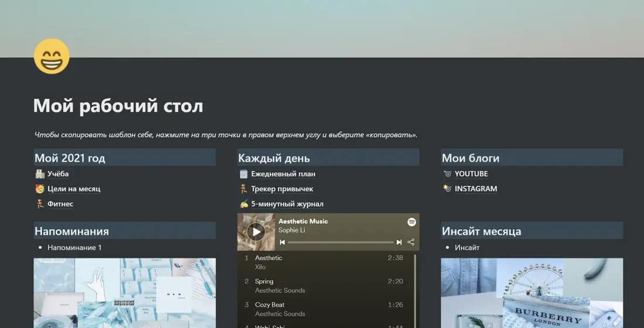The height and width of the screenshot is (328, 644).
Task: Click the camera flash icon next to INSTAGRAM
Action: coord(447,189)
